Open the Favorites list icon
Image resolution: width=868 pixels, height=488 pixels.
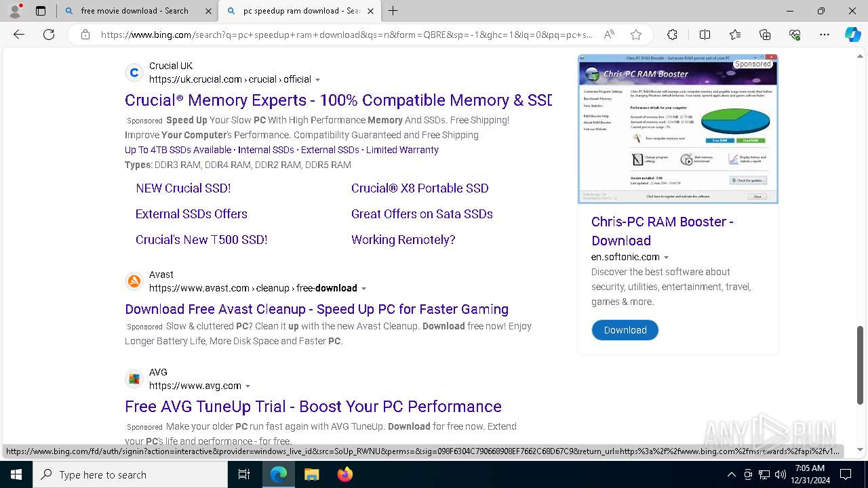click(735, 35)
